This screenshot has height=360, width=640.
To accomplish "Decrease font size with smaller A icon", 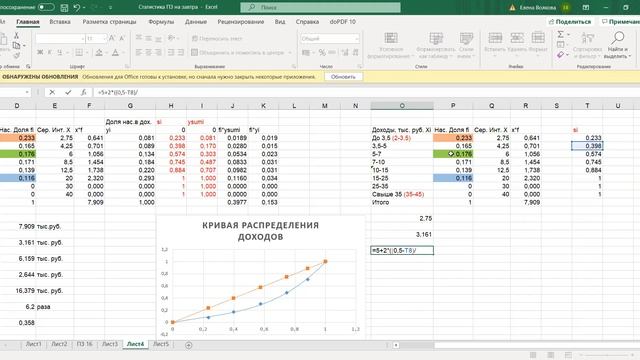I will pos(122,38).
